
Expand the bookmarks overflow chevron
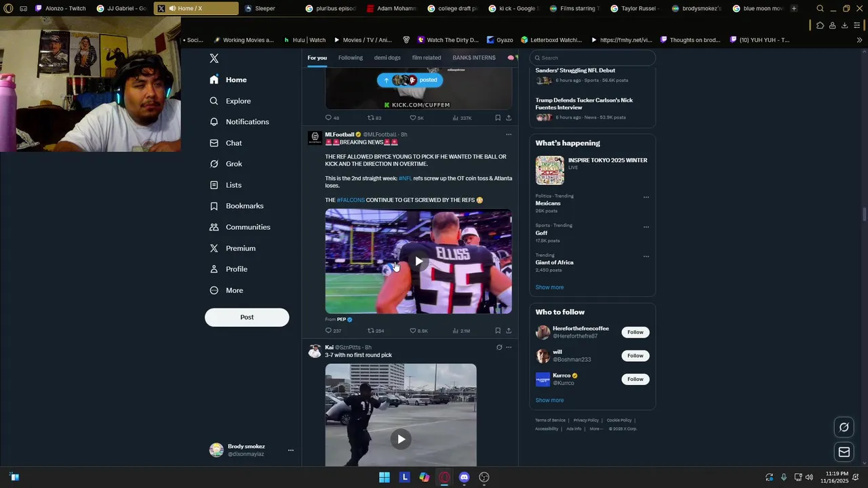[x=859, y=40]
